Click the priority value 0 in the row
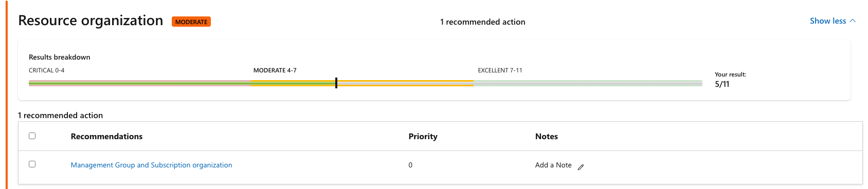The image size is (868, 189). coord(410,165)
